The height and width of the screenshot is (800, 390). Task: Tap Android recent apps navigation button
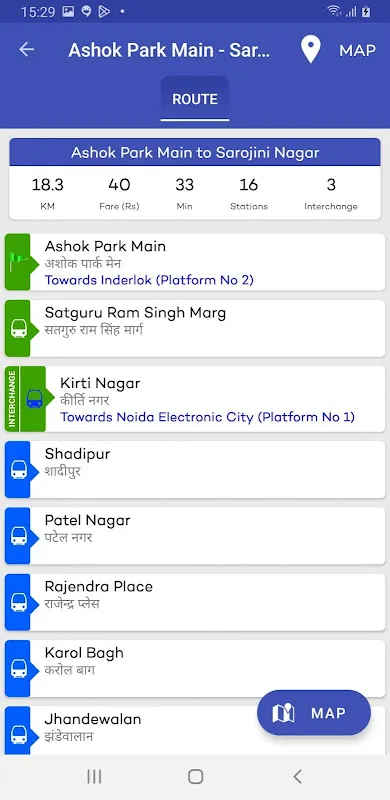(x=94, y=777)
